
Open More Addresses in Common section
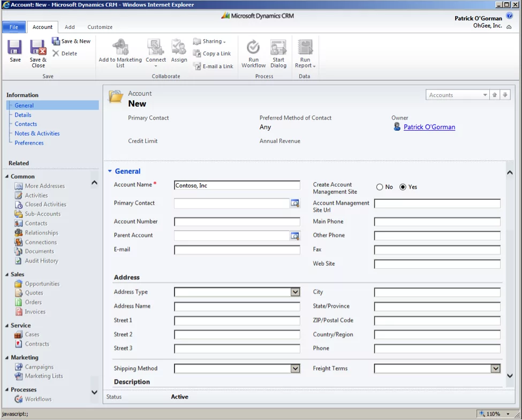[45, 186]
